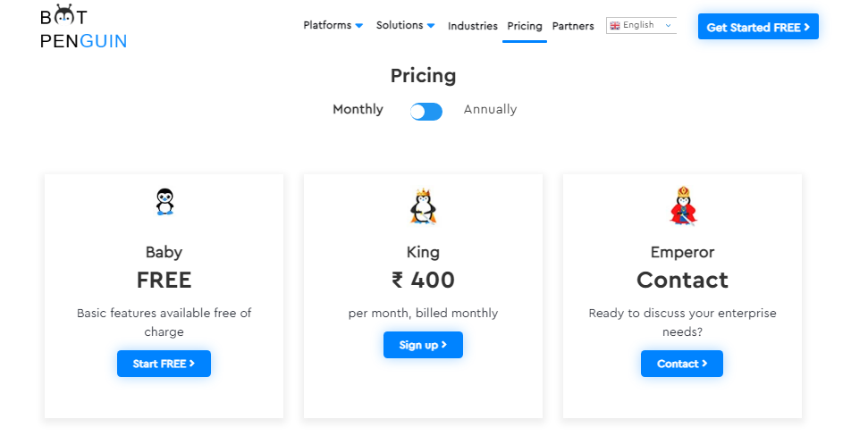
Task: Click the Emperor plan penguin icon
Action: (682, 205)
